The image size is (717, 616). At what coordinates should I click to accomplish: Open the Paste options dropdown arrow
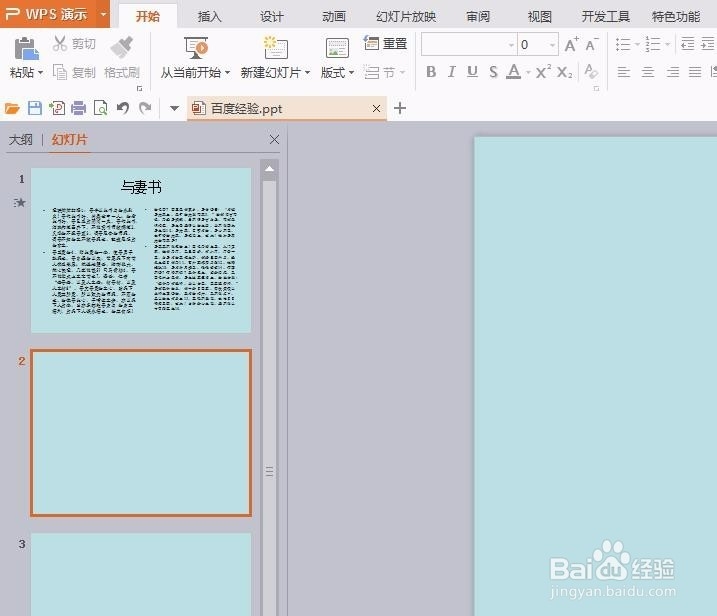pyautogui.click(x=41, y=72)
